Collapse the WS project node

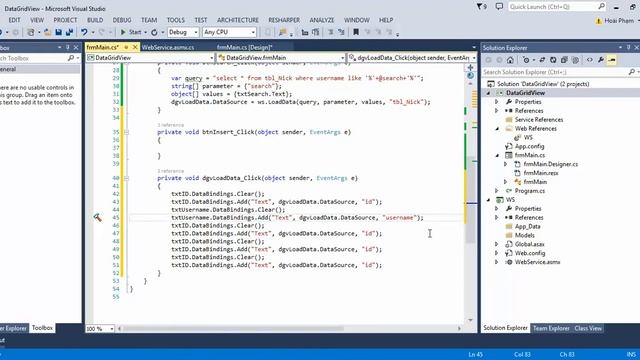coord(489,200)
